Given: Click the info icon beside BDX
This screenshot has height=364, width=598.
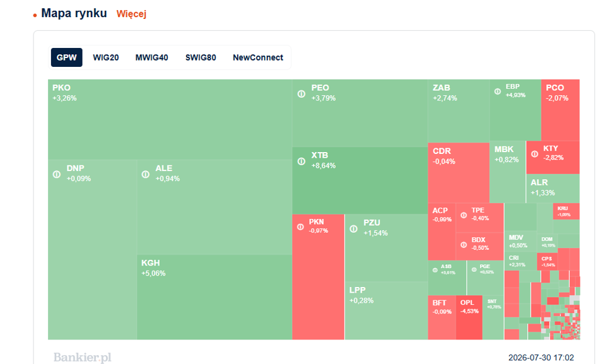Looking at the screenshot, I should pyautogui.click(x=464, y=245).
